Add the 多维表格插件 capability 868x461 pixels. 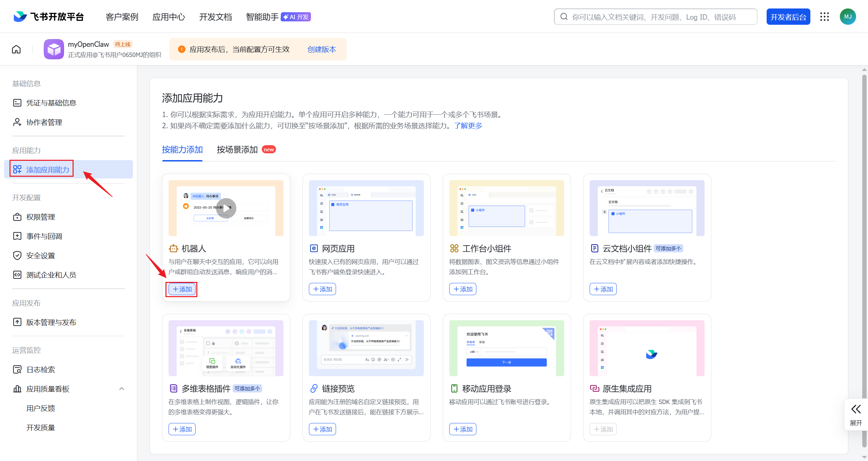pyautogui.click(x=182, y=429)
